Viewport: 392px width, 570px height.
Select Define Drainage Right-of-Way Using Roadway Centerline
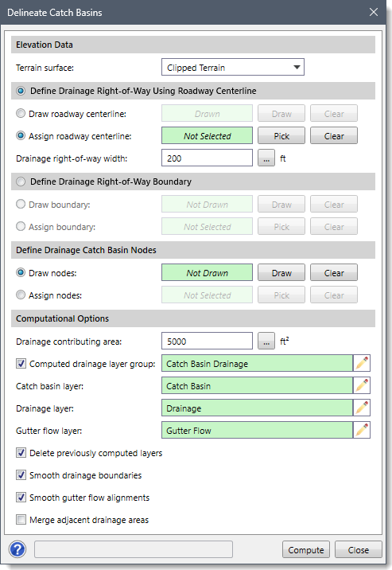point(21,91)
